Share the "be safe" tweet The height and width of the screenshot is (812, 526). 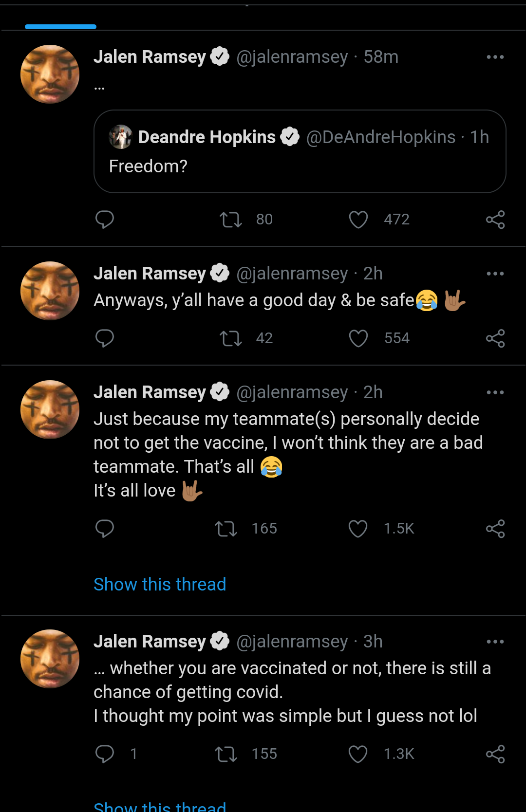coord(495,338)
